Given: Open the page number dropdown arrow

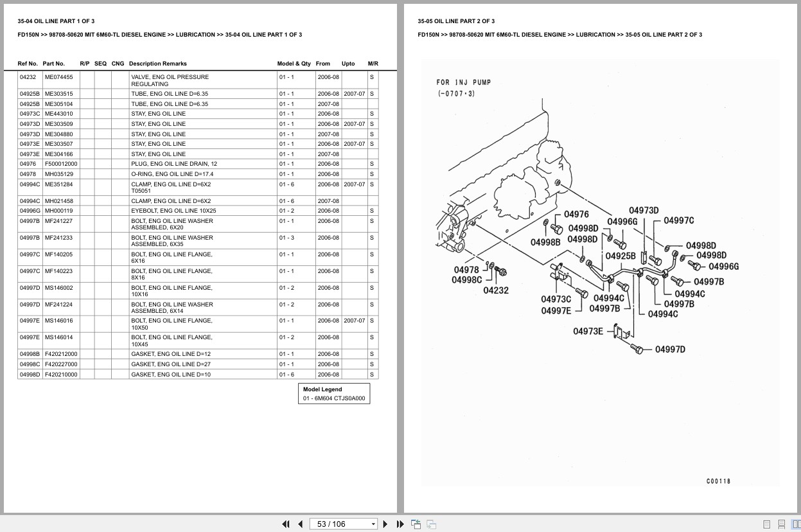Looking at the screenshot, I should (x=373, y=524).
